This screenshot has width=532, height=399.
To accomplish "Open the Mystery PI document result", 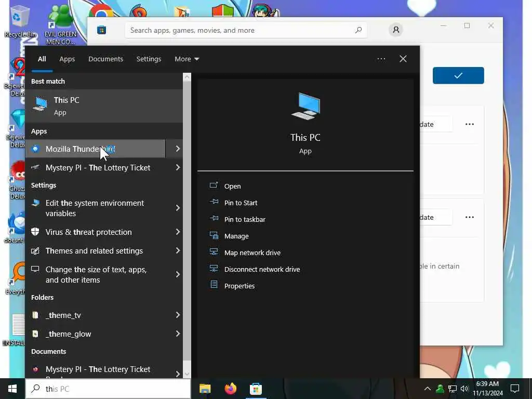I will tap(98, 370).
